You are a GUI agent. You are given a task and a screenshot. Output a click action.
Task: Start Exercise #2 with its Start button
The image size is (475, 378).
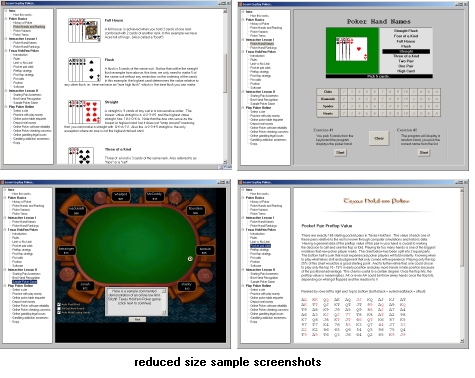coord(424,153)
